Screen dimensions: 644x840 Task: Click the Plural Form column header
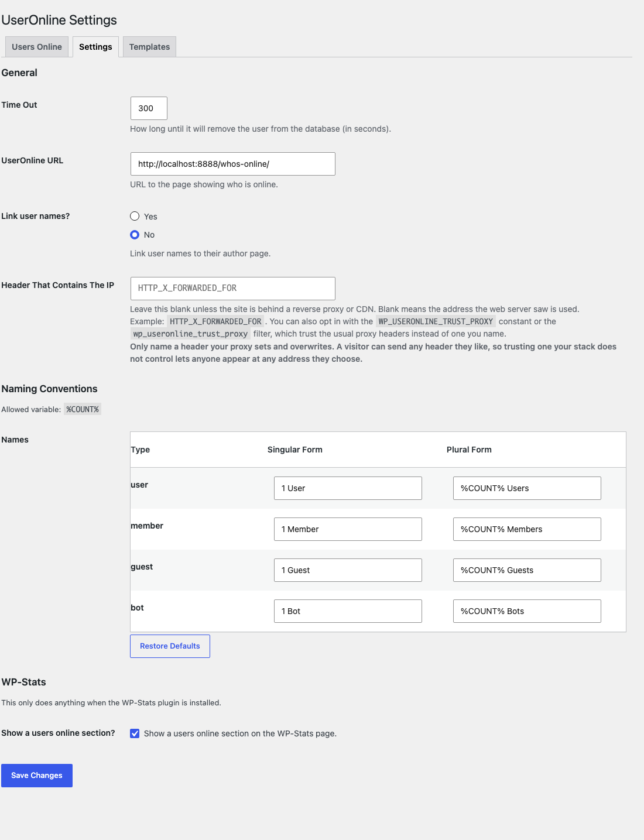pos(469,450)
